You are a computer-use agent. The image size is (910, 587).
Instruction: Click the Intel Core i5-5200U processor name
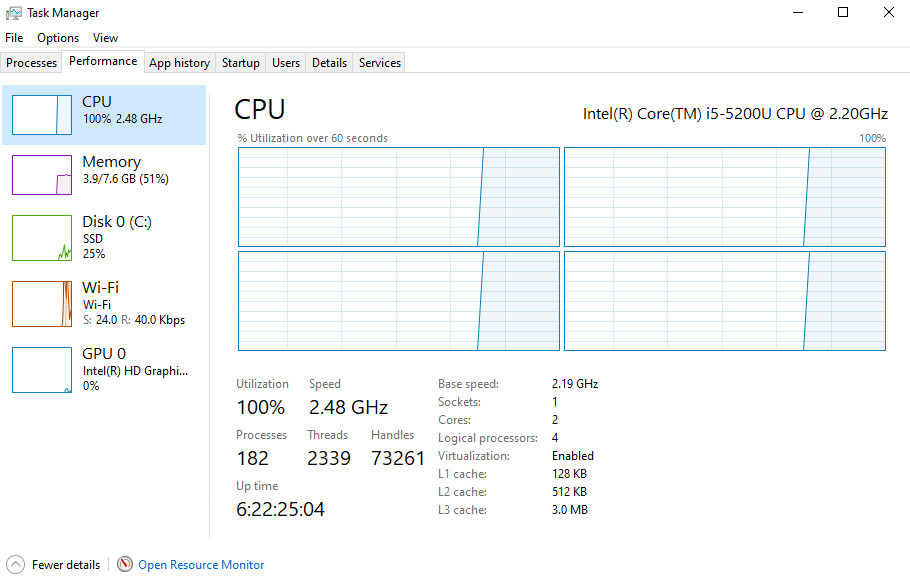point(735,113)
